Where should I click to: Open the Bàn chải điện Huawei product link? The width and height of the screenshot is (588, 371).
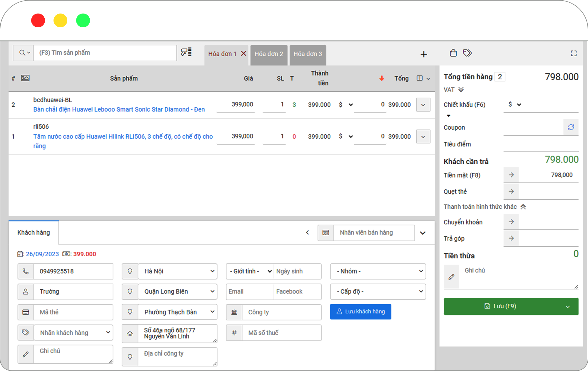[x=119, y=109]
